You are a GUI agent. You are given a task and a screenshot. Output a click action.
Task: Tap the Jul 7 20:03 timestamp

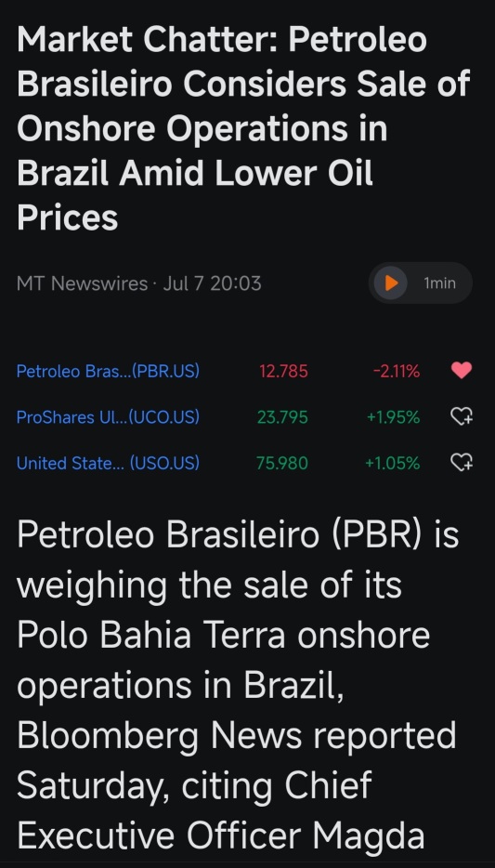pos(212,283)
